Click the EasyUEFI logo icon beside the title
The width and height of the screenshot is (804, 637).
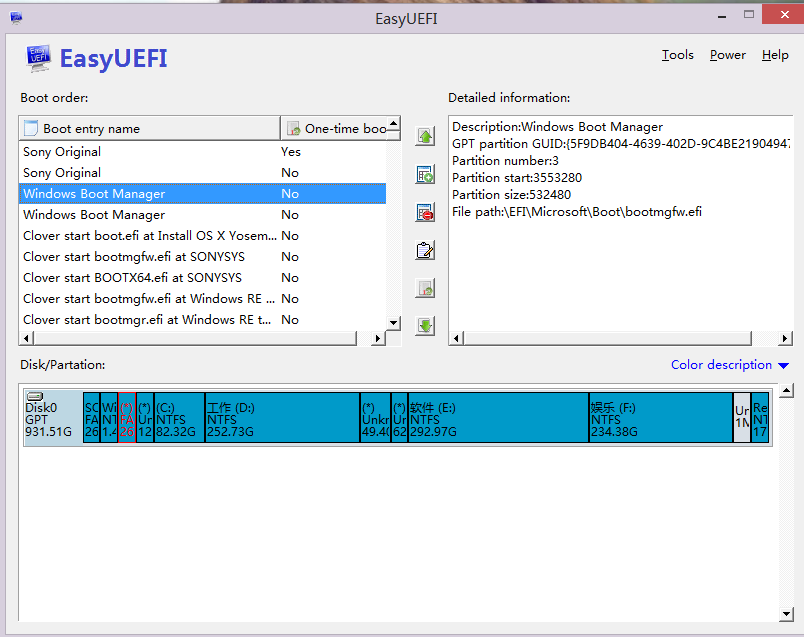[x=38, y=58]
